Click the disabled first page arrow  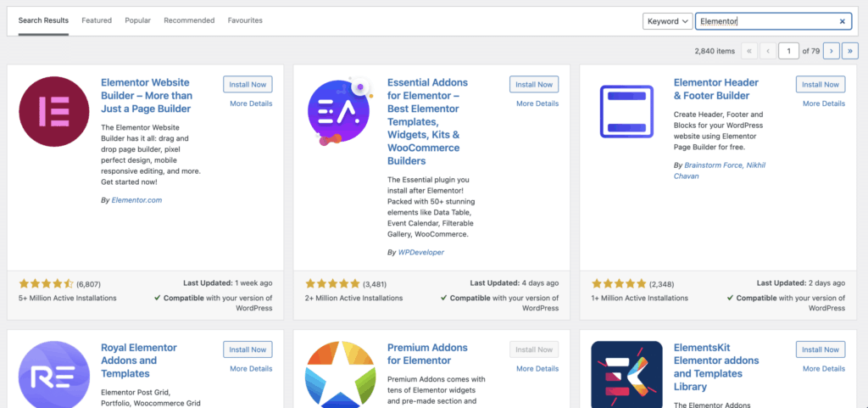click(749, 51)
